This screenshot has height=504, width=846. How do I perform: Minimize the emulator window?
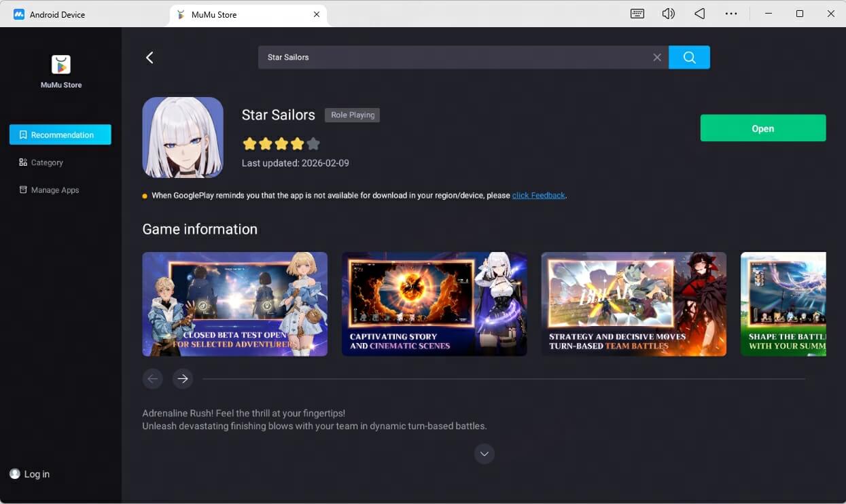pyautogui.click(x=769, y=14)
